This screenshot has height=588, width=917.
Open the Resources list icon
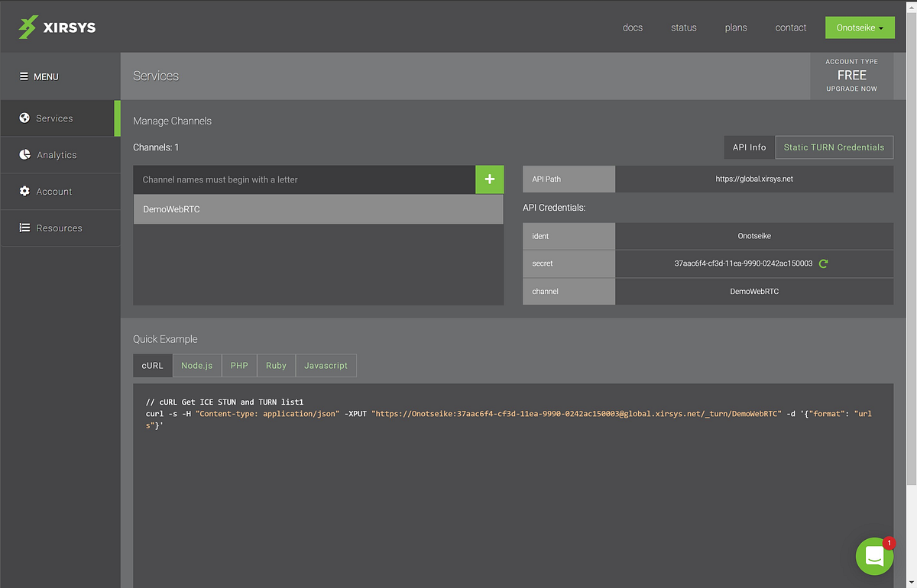(27, 228)
